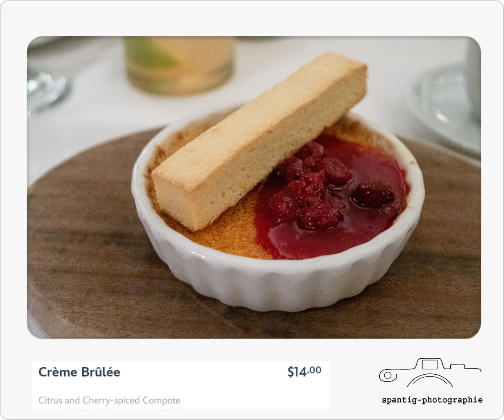Click the small round dial on the camera logo
Screen dimensions: 504x420
click(388, 376)
